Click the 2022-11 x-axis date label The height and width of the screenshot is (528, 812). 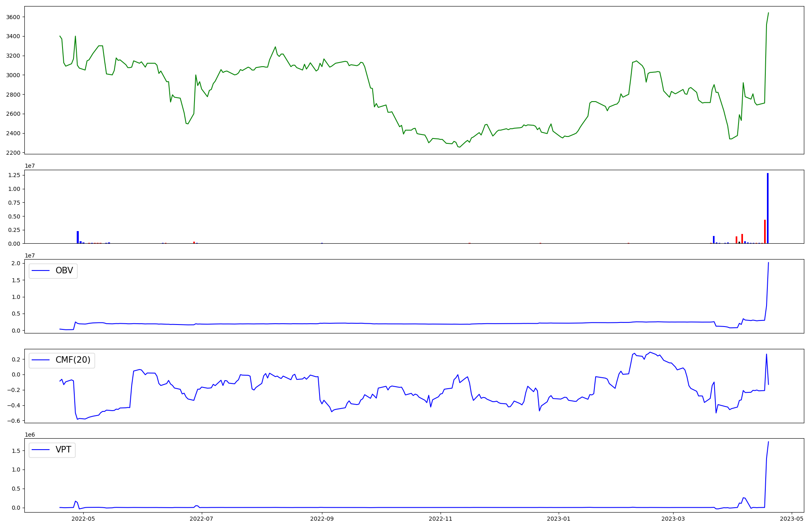(x=441, y=519)
